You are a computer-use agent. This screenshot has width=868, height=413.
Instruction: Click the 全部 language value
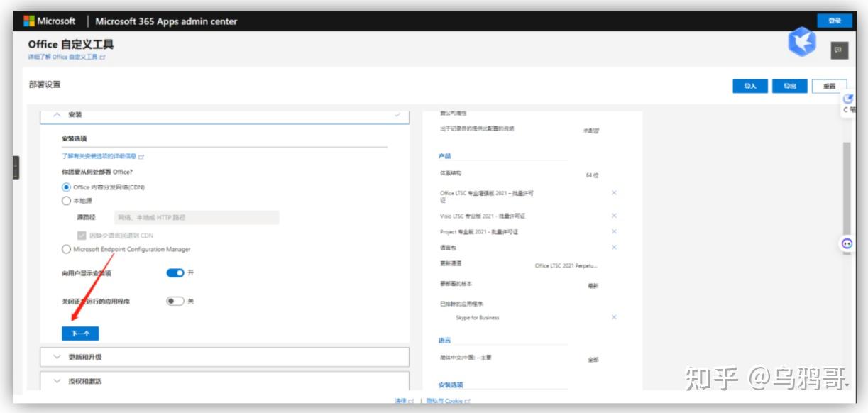(x=593, y=360)
